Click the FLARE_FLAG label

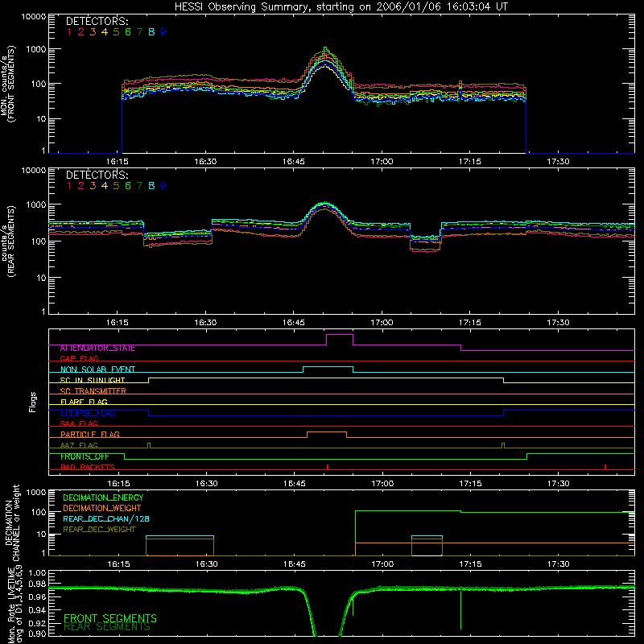[x=84, y=402]
